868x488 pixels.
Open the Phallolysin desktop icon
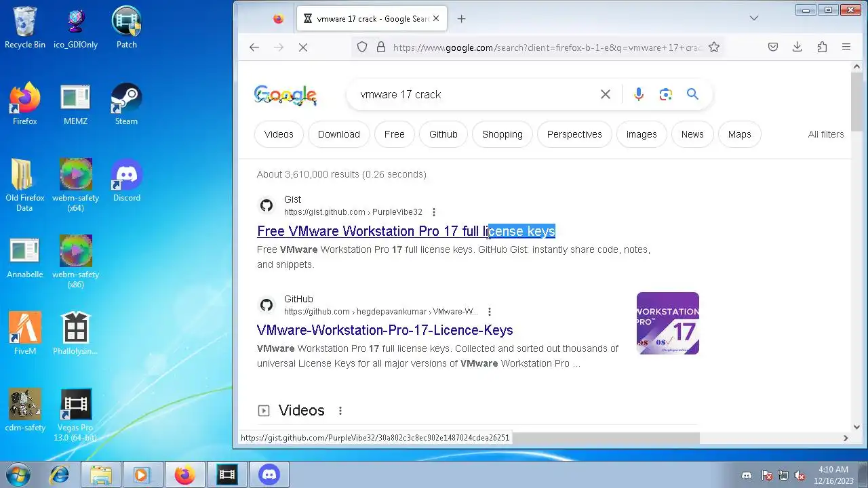76,333
